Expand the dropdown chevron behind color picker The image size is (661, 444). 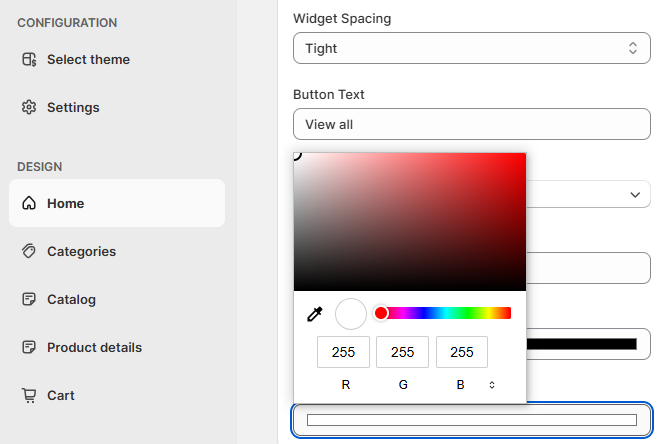point(635,194)
